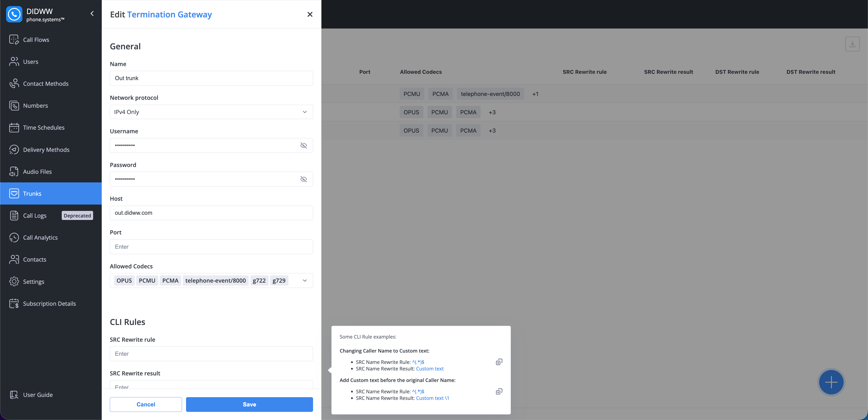Select Subscription Details menu item
Viewport: 868px width, 420px height.
pos(49,304)
